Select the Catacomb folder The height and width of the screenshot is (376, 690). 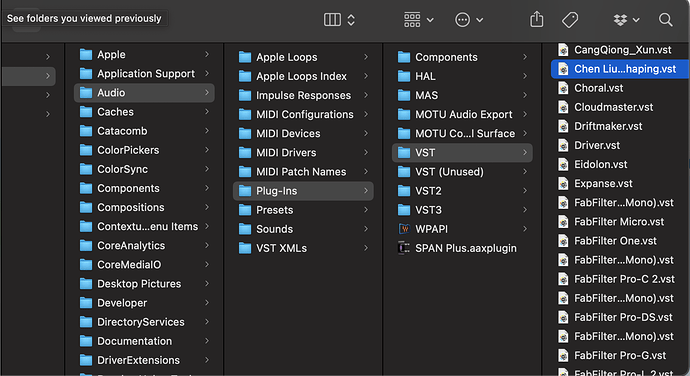tap(144, 131)
